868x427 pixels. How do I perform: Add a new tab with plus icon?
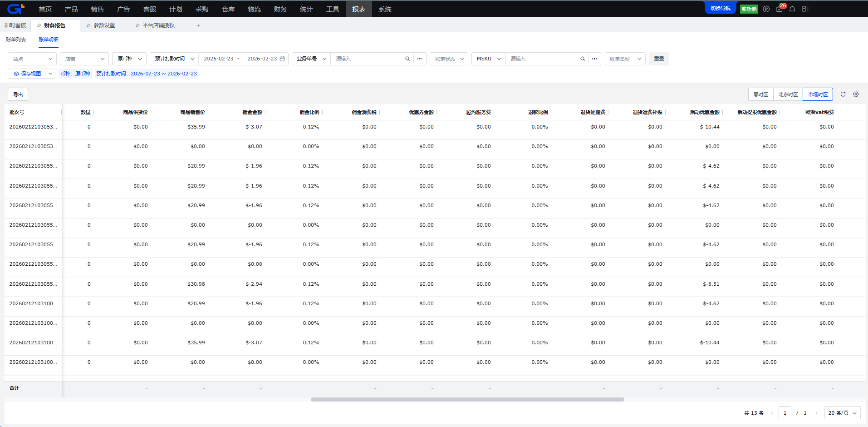point(198,25)
